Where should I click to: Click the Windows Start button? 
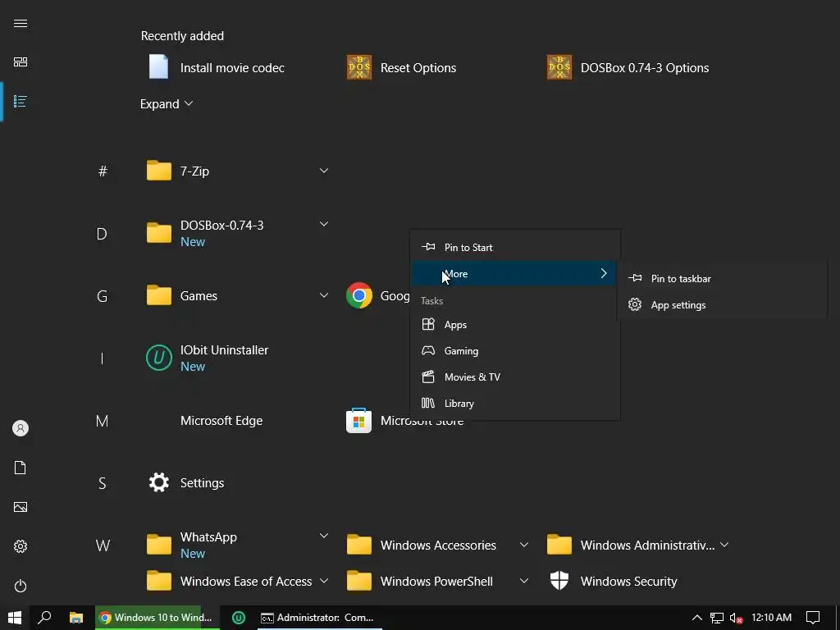tap(15, 618)
